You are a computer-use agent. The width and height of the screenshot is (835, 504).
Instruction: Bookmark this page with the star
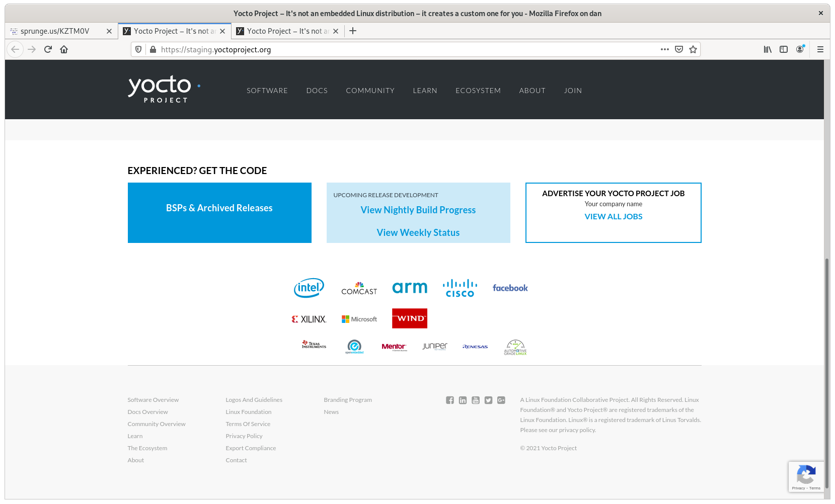click(693, 49)
